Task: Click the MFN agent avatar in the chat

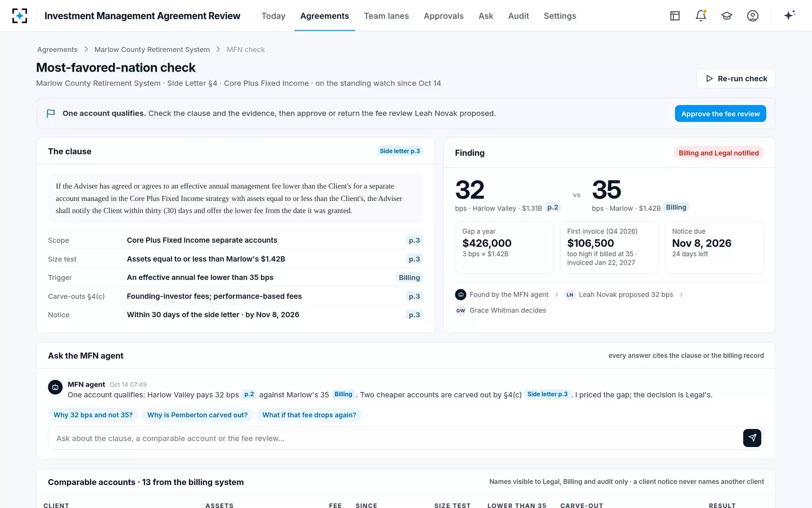Action: pos(55,387)
